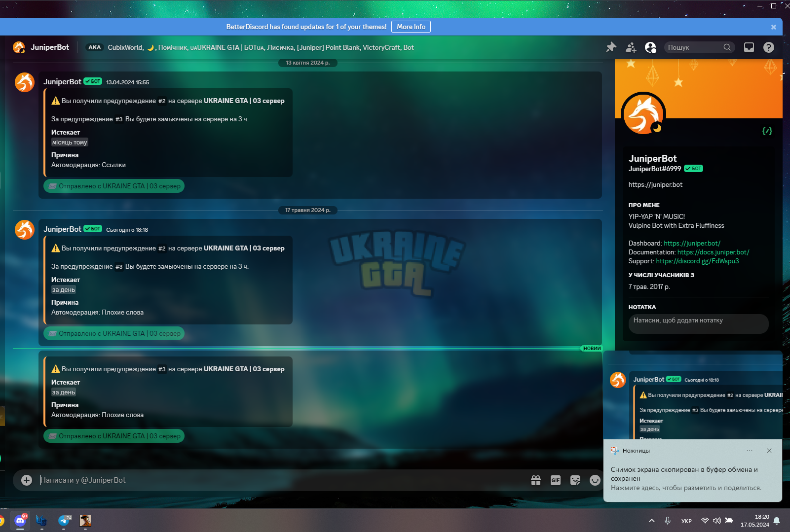
Task: Open the gift icon in message bar
Action: coord(536,480)
